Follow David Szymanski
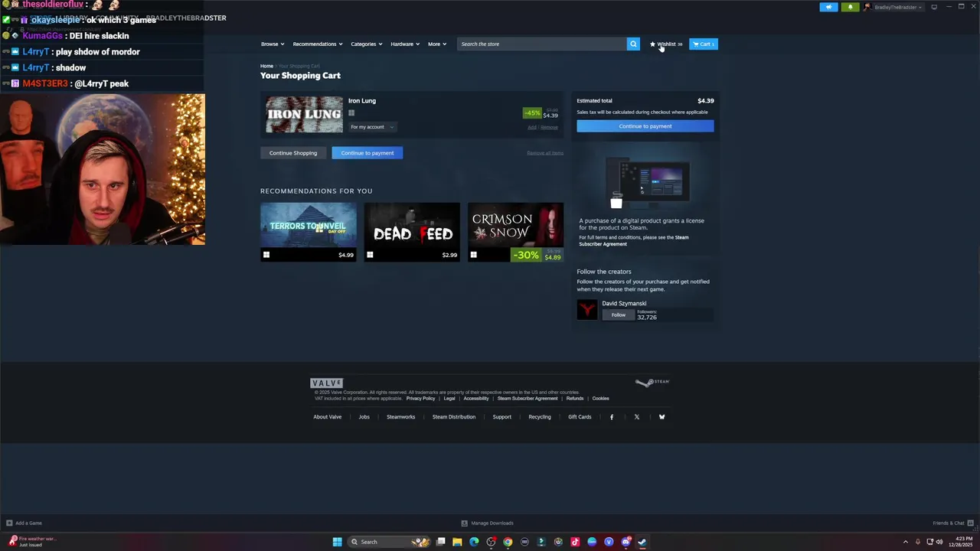 tap(619, 315)
